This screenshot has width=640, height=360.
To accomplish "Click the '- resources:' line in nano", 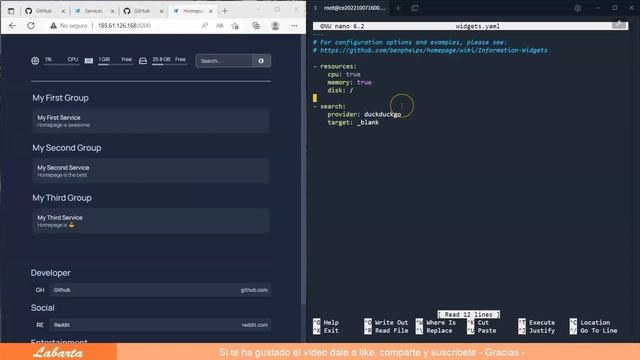I will [335, 66].
